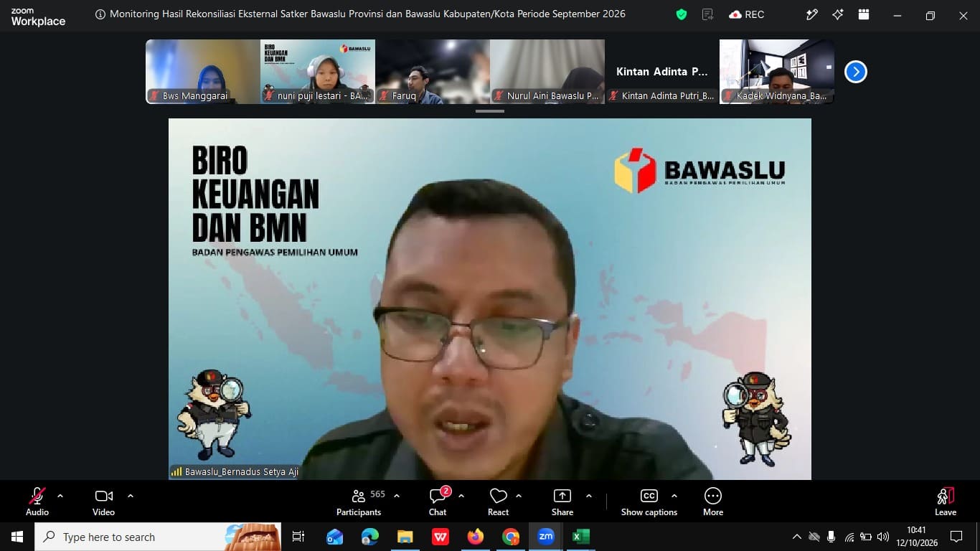Expand the caret next to React
The image size is (980, 551).
pos(519,496)
